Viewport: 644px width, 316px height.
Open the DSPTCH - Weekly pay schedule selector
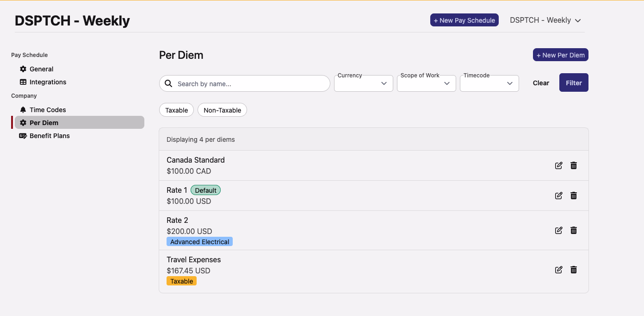pos(545,20)
